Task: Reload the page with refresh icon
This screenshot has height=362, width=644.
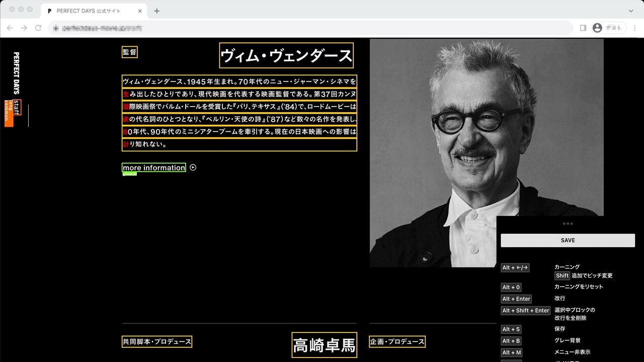Action: click(38, 28)
